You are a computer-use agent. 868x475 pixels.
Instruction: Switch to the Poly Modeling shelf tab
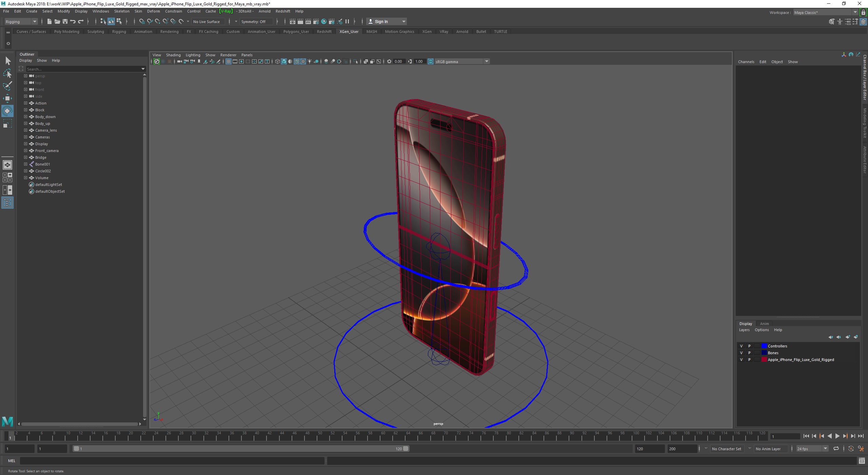[66, 32]
